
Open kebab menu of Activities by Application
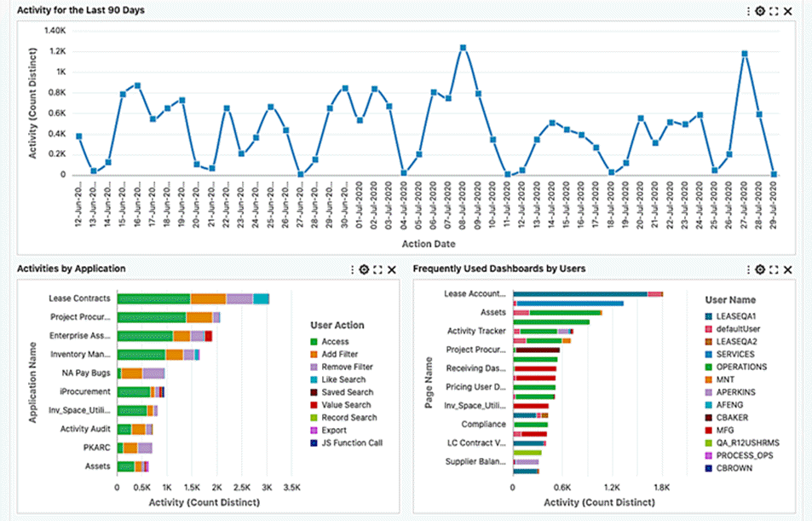click(x=352, y=269)
